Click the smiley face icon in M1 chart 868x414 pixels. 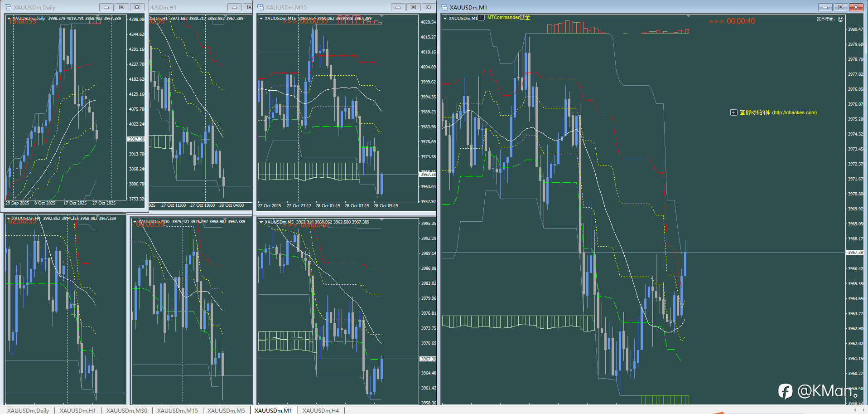pos(840,19)
